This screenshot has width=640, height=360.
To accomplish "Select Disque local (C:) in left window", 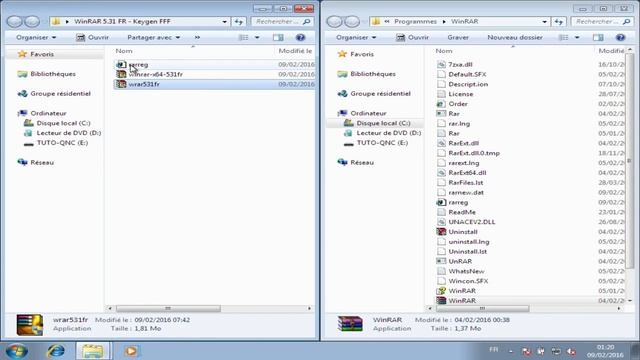I will (63, 123).
